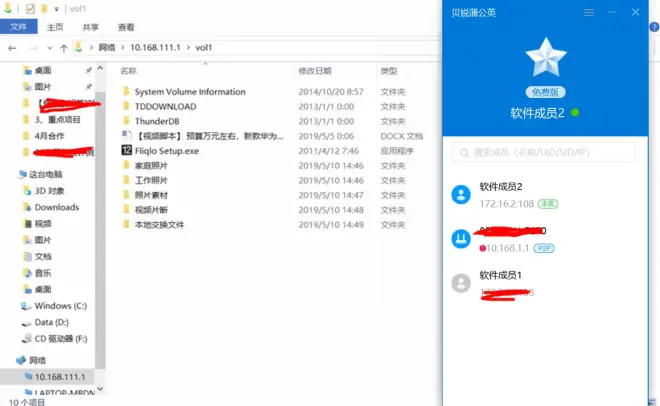Open recent locations dropdown chevron

(x=50, y=48)
